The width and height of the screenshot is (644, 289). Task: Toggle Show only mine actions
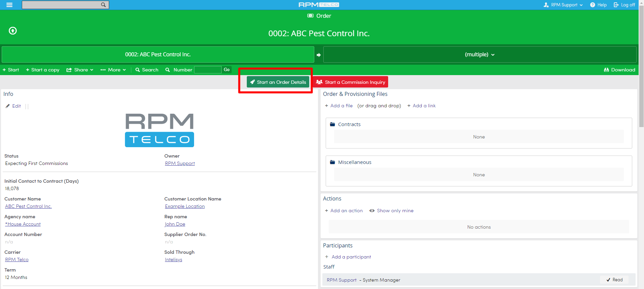(x=392, y=211)
